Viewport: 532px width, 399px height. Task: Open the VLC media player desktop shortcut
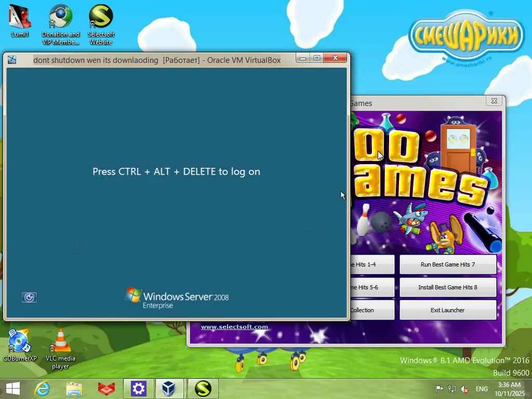point(60,349)
